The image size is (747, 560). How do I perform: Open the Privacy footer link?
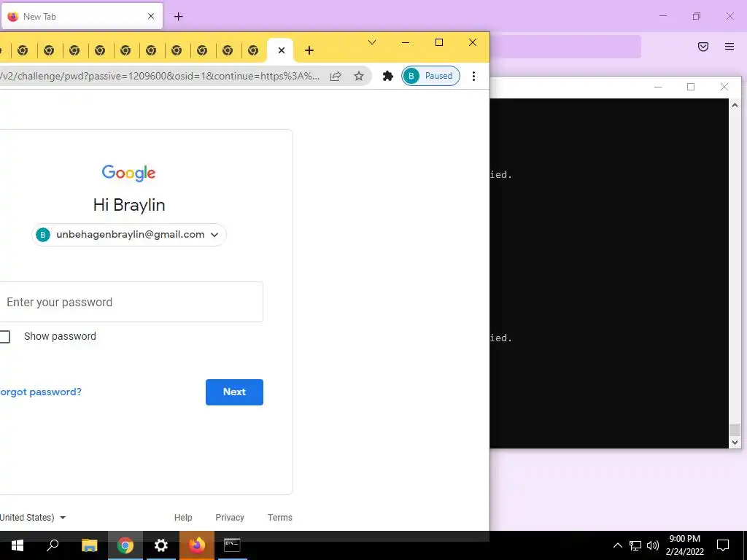230,518
